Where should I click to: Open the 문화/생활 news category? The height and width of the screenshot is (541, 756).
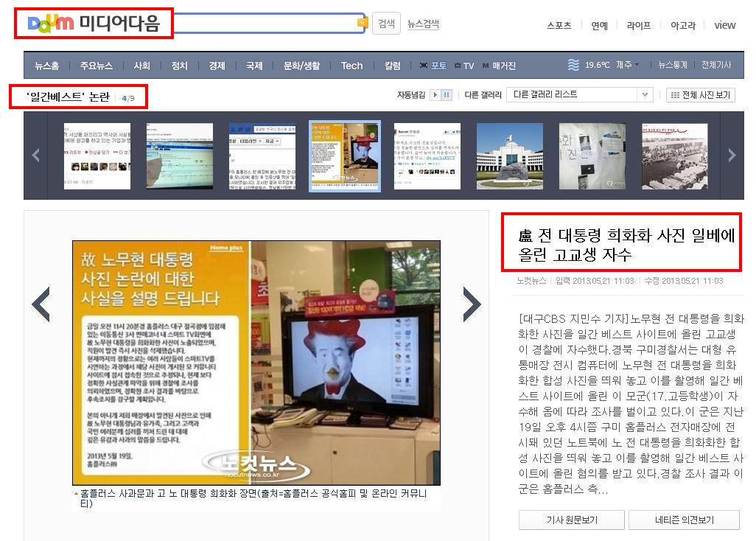click(x=302, y=66)
